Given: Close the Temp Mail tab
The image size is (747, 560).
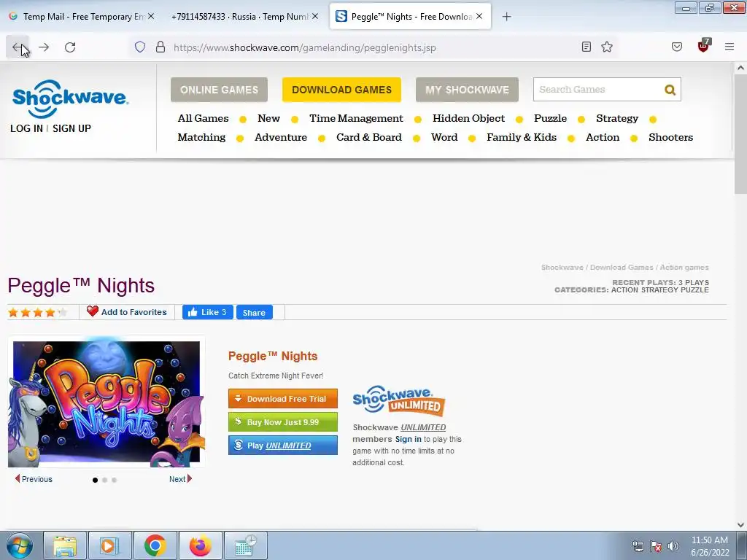Looking at the screenshot, I should tap(151, 16).
